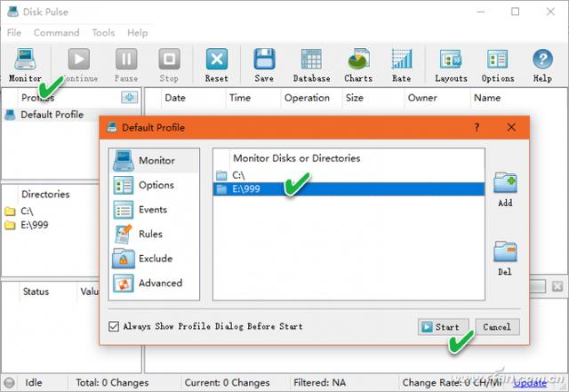569x392 pixels.
Task: Click the dialog help question mark
Action: [x=477, y=127]
